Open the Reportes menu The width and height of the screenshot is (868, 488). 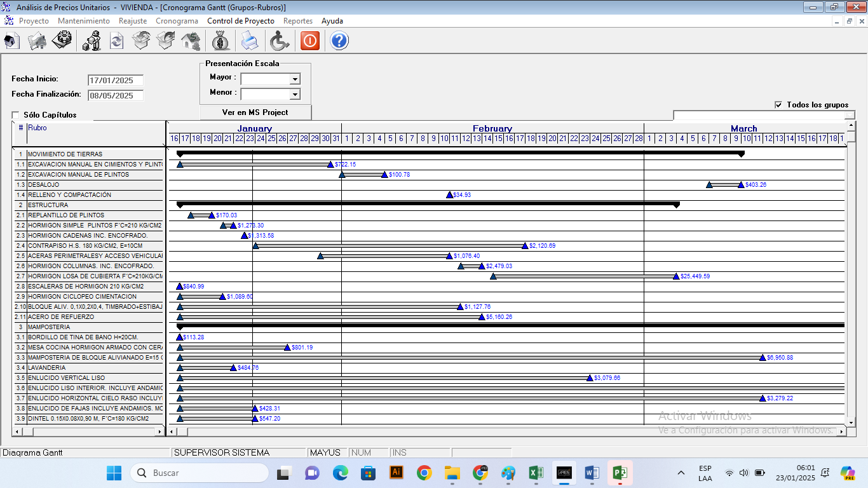point(298,21)
